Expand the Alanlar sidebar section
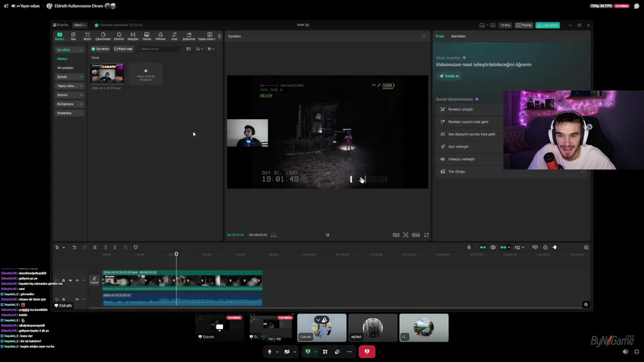 pyautogui.click(x=69, y=95)
